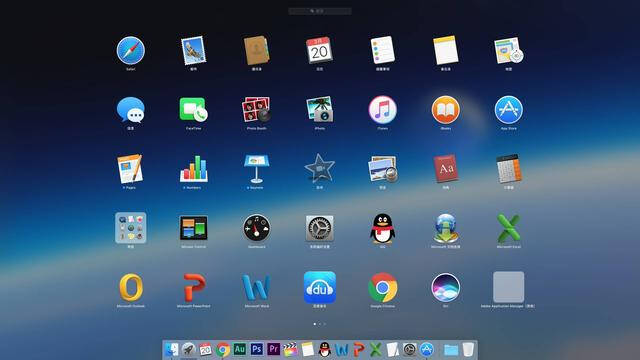Launch Microsoft Excel in the Launchpad grid
This screenshot has width=640, height=360.
tap(509, 228)
